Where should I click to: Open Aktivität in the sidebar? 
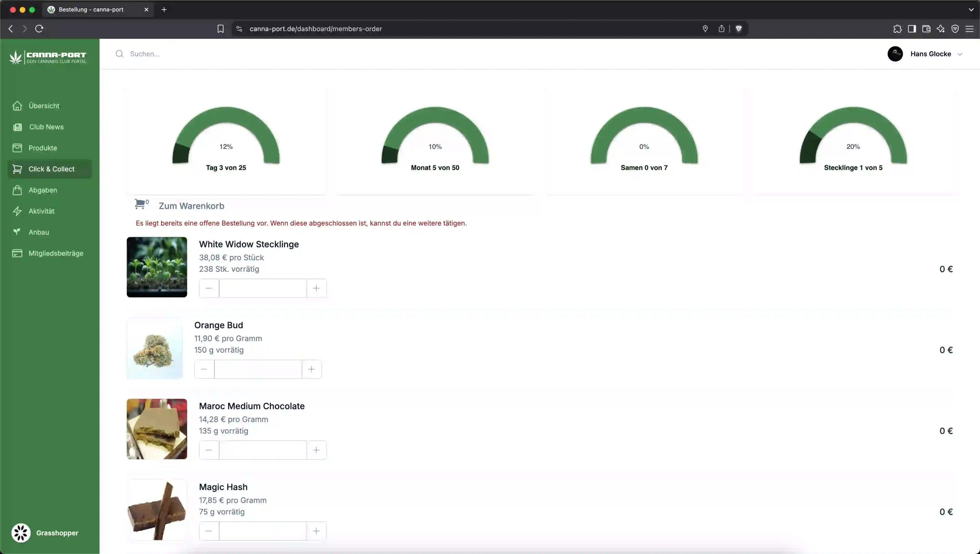coord(50,211)
